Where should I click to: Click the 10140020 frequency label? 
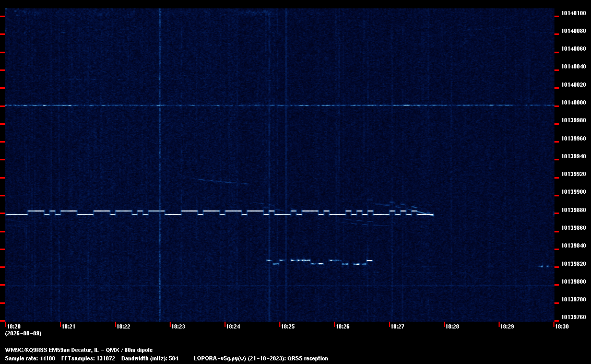[x=573, y=85]
